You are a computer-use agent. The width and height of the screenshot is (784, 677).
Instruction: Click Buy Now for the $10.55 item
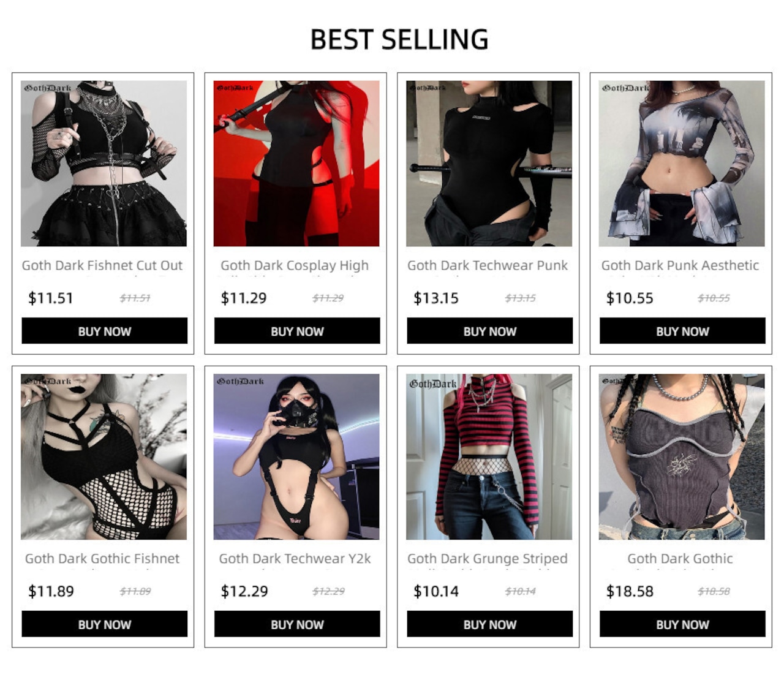pyautogui.click(x=682, y=331)
